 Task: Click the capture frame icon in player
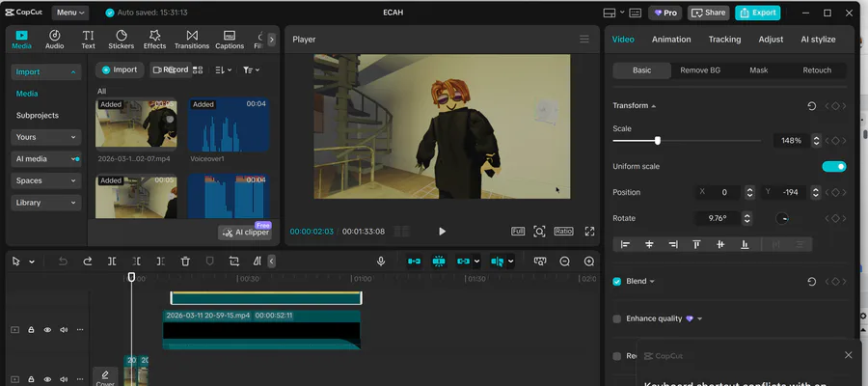click(539, 232)
